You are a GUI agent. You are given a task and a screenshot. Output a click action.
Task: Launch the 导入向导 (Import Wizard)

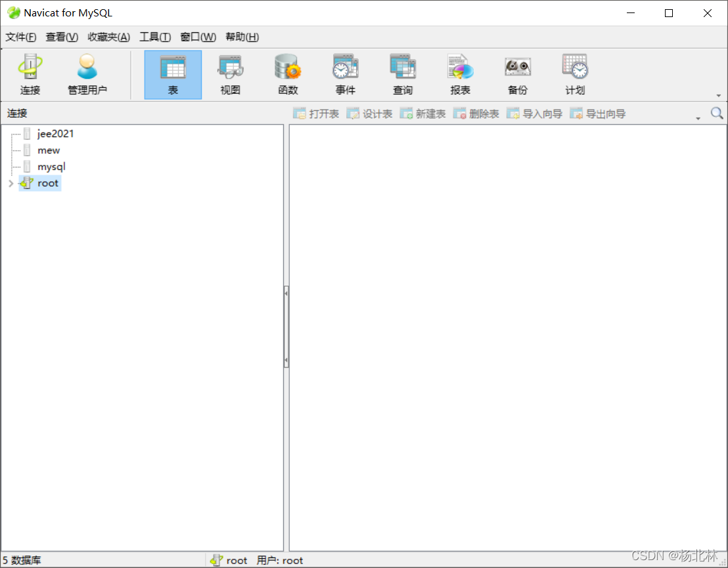(x=534, y=114)
